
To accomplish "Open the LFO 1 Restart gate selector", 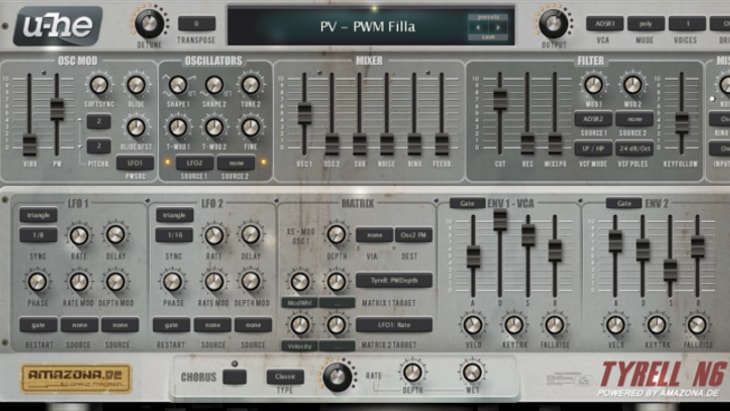I will coord(38,325).
